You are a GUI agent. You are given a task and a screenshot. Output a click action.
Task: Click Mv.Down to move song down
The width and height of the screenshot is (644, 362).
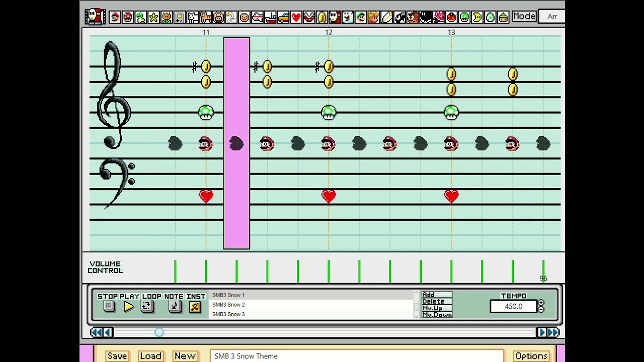[437, 315]
